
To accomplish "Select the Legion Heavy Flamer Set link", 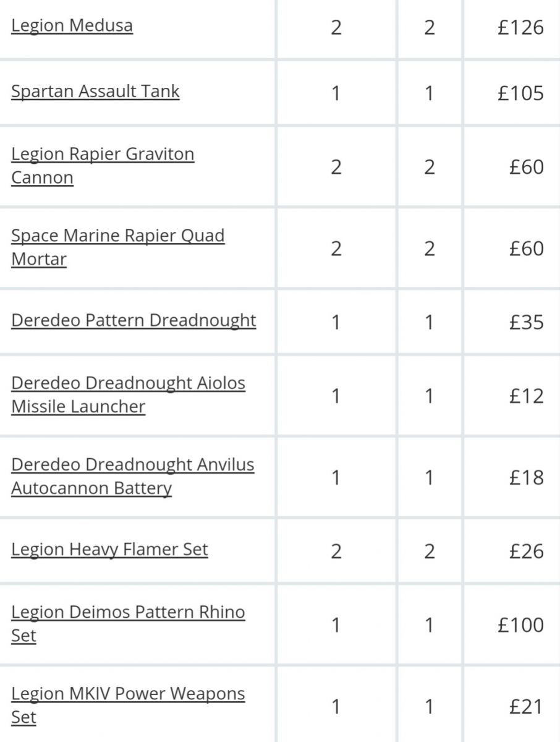I will tap(109, 550).
